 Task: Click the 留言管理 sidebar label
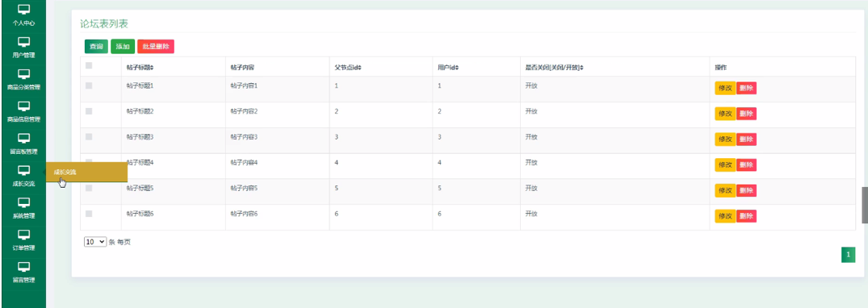click(x=23, y=280)
